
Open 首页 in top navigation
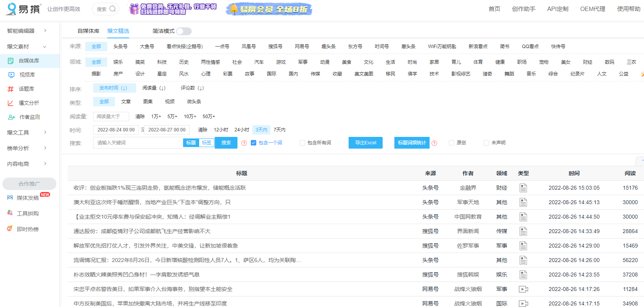coord(494,9)
